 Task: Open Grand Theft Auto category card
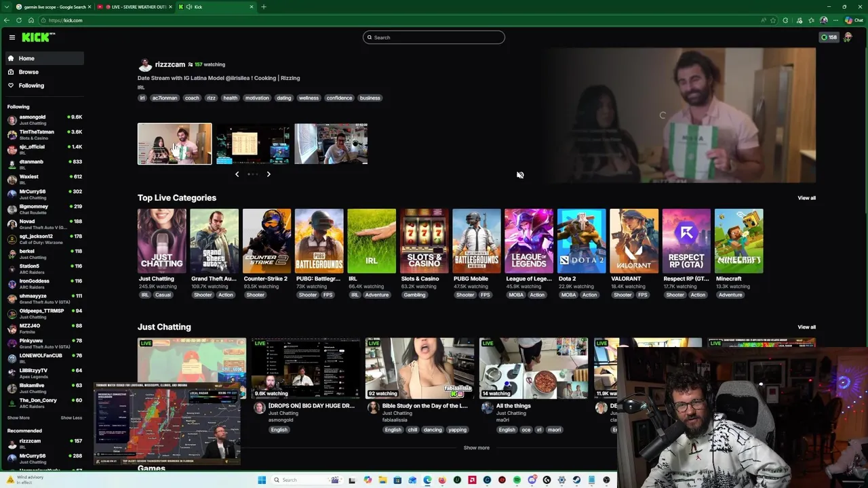pyautogui.click(x=214, y=241)
